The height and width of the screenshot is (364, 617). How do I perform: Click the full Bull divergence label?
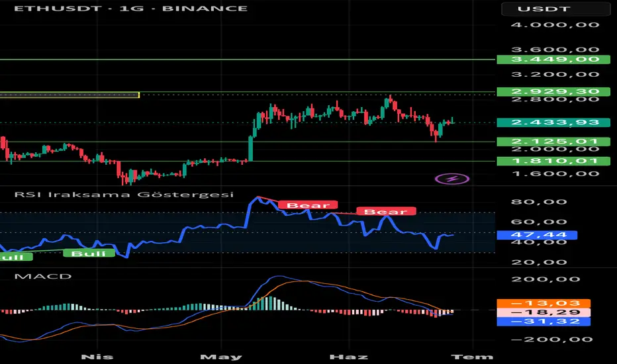[89, 253]
